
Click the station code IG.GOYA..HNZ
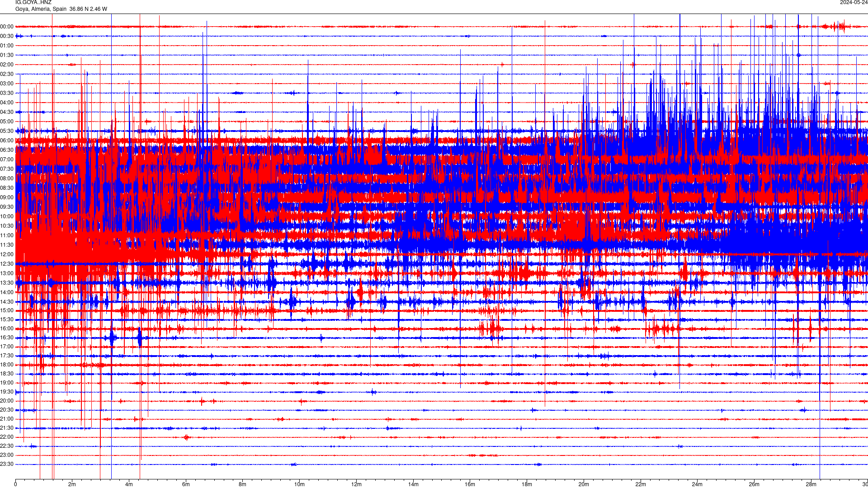[x=33, y=3]
